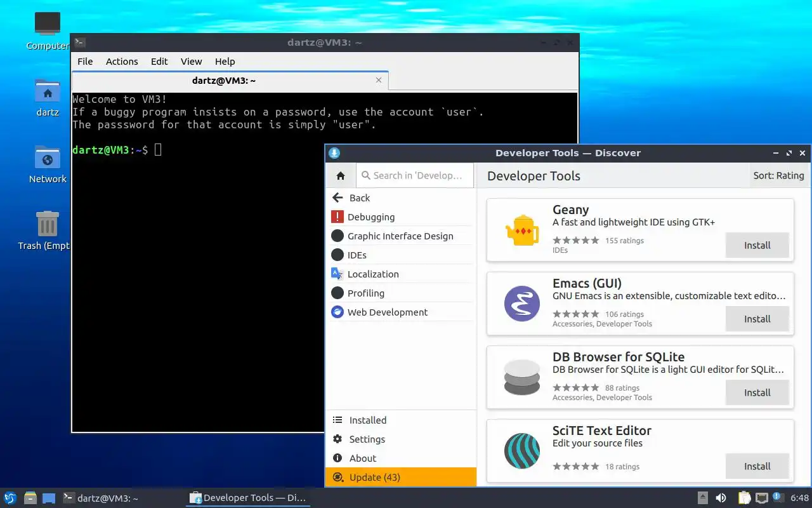Open the About page in Discover
Viewport: 812px width, 508px height.
(401, 458)
